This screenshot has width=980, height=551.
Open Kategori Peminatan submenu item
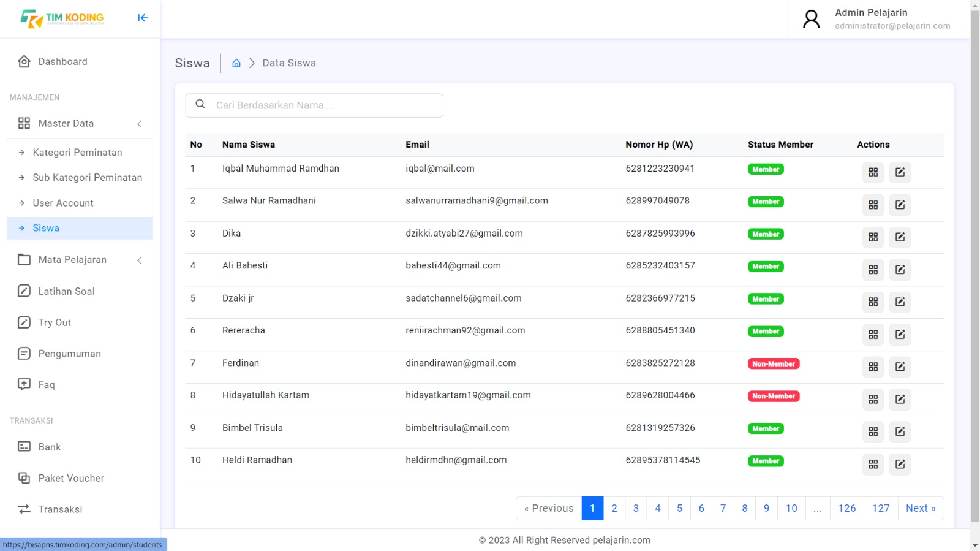point(80,152)
